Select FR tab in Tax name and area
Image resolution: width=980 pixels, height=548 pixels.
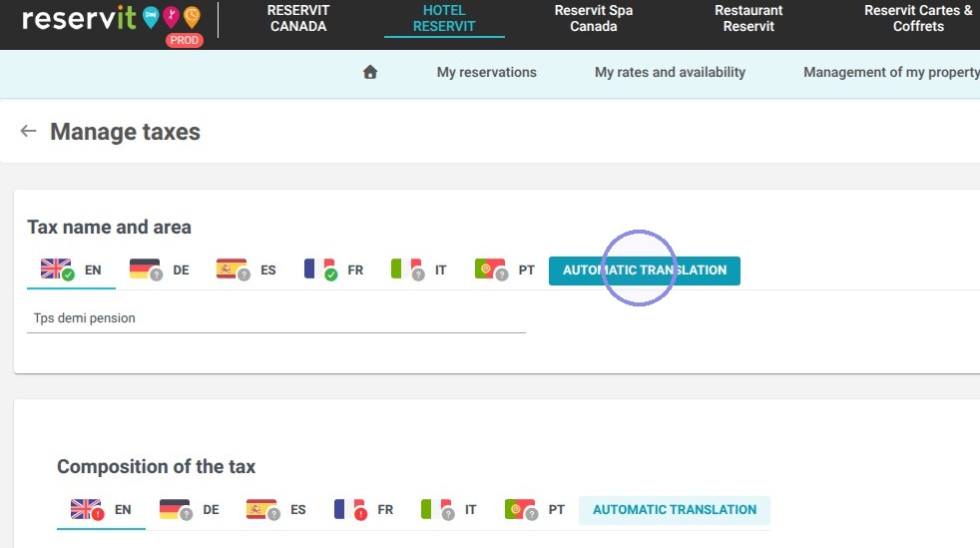(x=333, y=270)
